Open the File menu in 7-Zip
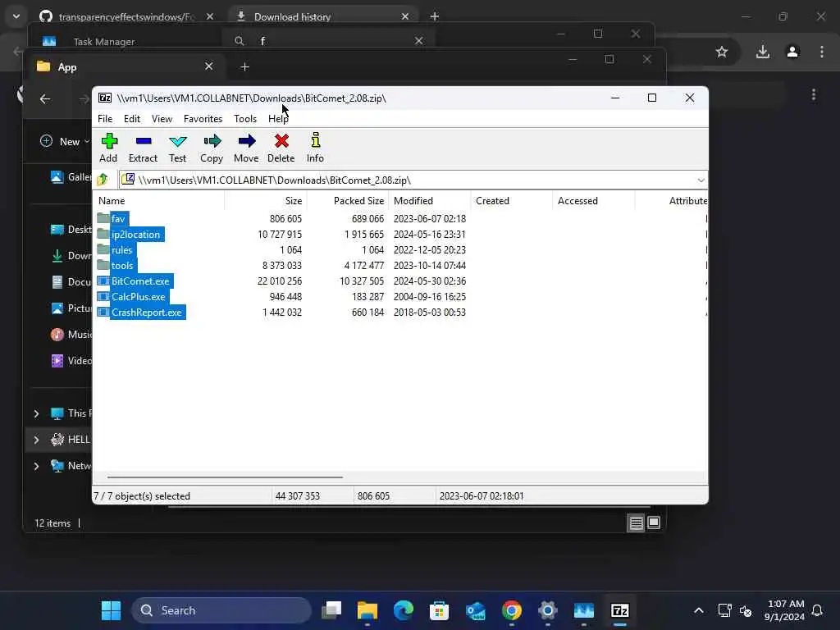This screenshot has height=630, width=840. (x=105, y=118)
